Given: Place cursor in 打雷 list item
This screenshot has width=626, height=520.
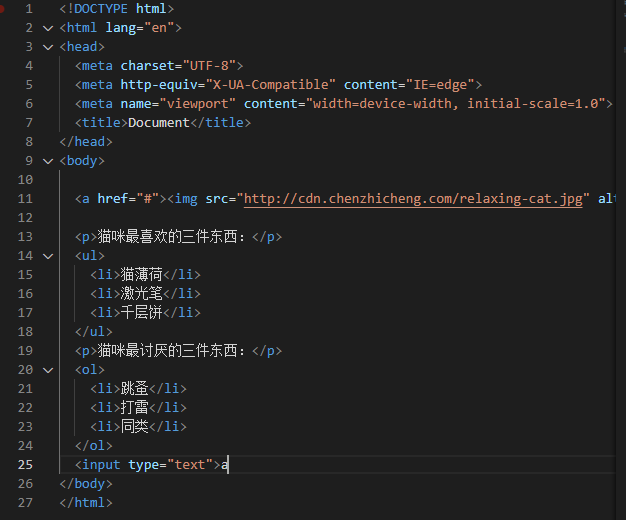Looking at the screenshot, I should point(134,408).
